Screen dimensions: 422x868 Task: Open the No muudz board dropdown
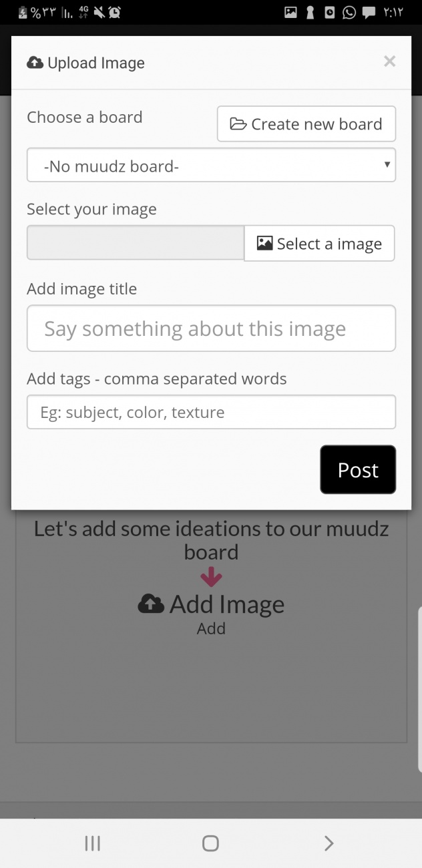pos(211,165)
